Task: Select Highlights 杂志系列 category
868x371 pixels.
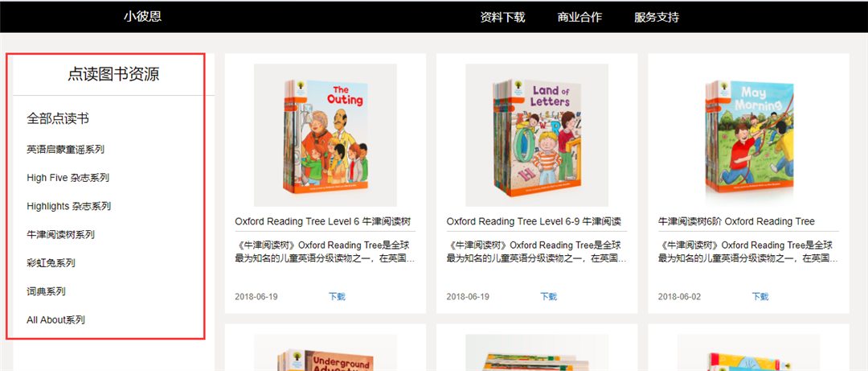Action: 68,206
